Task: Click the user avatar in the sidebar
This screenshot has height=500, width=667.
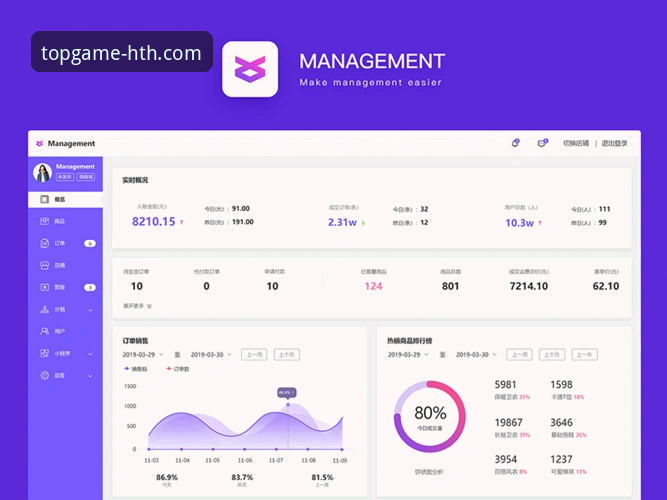Action: pyautogui.click(x=43, y=172)
